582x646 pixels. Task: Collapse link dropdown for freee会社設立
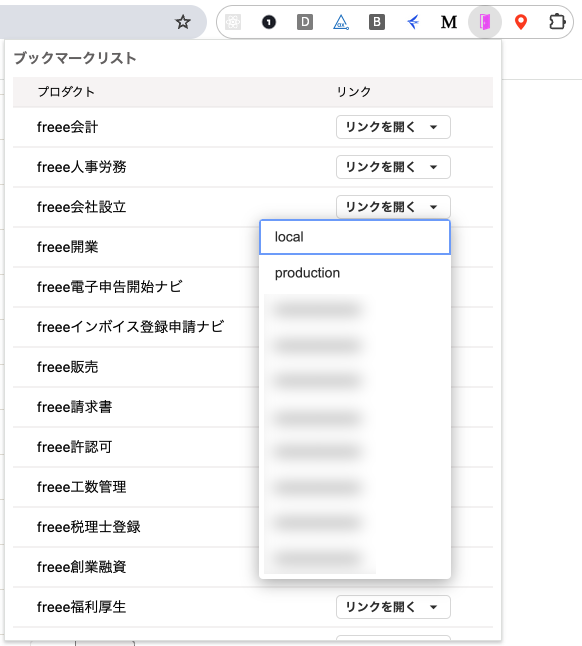[x=393, y=207]
